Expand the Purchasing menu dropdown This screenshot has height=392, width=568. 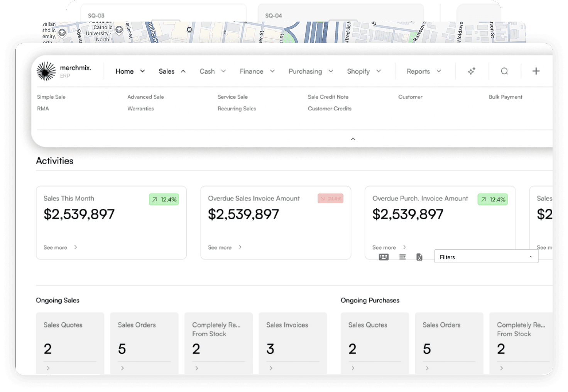point(311,71)
